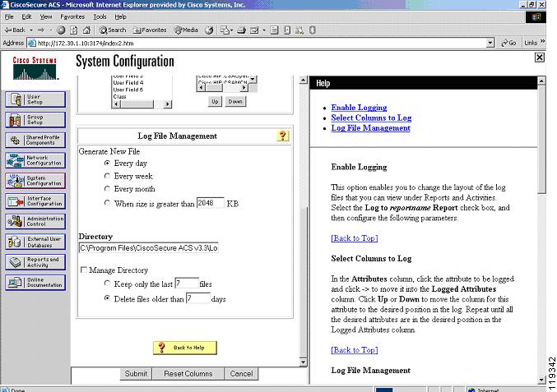Expand the Links toolbar chevron
The height and width of the screenshot is (392, 557).
(542, 42)
